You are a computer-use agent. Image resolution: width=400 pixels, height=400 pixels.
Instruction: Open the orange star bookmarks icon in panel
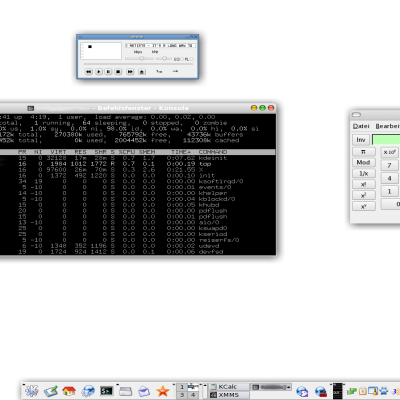[163, 391]
